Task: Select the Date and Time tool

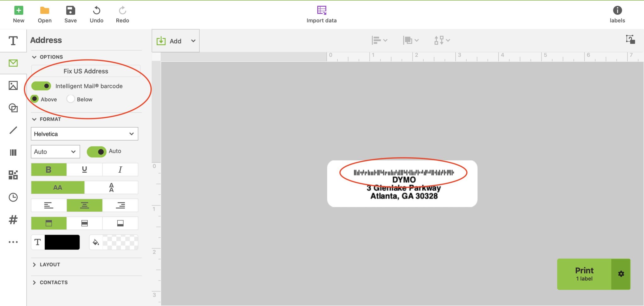Action: click(13, 197)
